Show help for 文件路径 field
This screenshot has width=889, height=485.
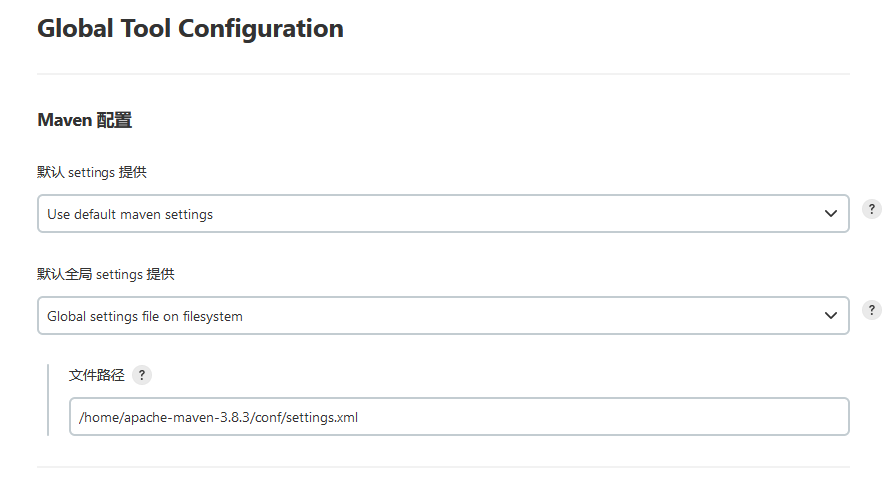(x=142, y=375)
